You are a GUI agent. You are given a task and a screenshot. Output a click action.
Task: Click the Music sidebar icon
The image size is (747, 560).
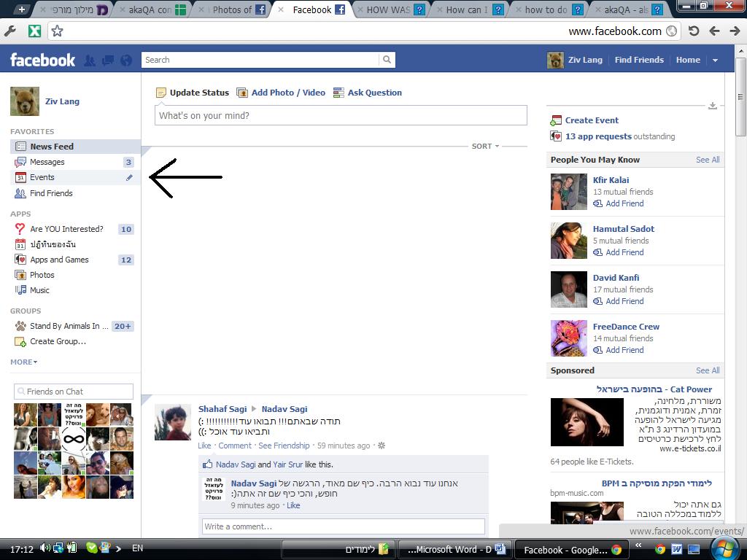point(20,290)
